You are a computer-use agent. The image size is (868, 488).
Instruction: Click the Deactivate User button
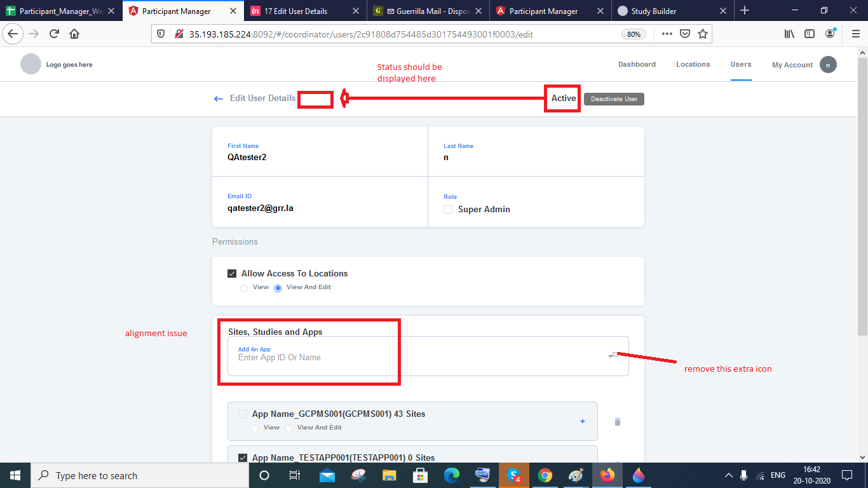(x=614, y=99)
